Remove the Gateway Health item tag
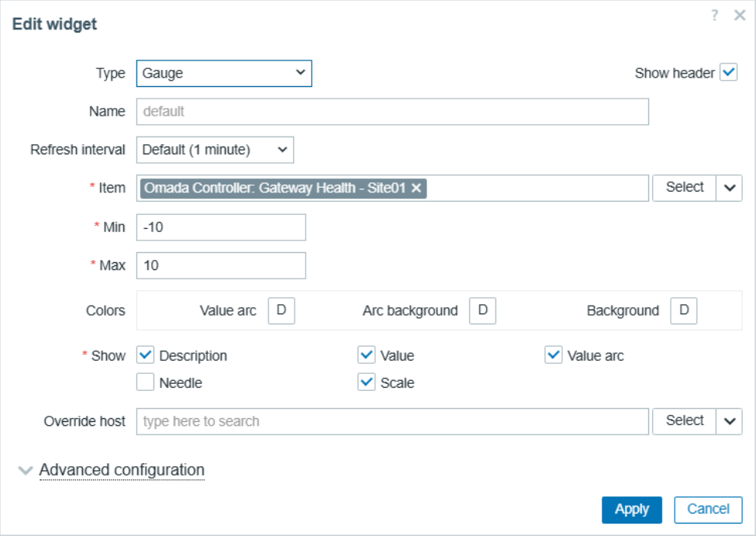 (x=416, y=188)
